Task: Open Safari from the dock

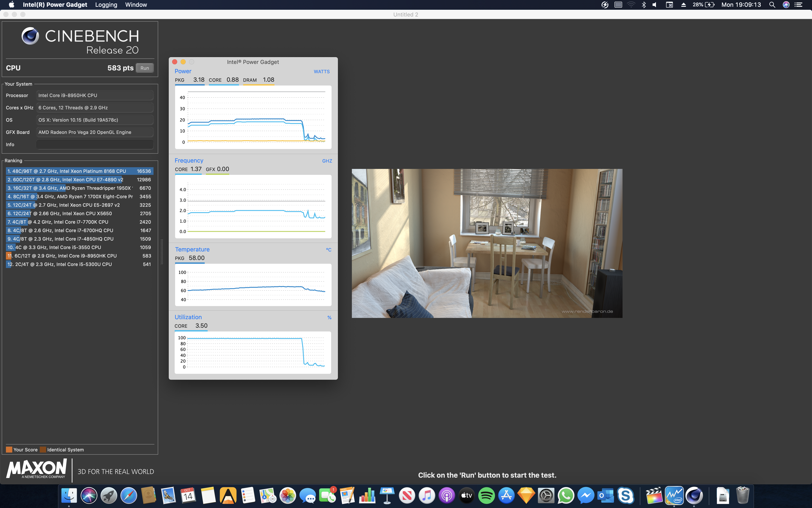Action: [x=129, y=496]
